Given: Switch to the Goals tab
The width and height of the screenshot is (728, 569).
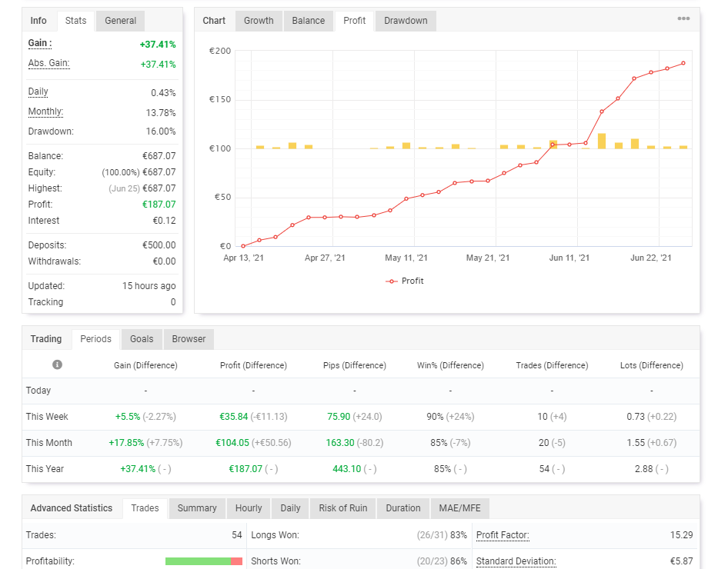Looking at the screenshot, I should click(x=142, y=339).
